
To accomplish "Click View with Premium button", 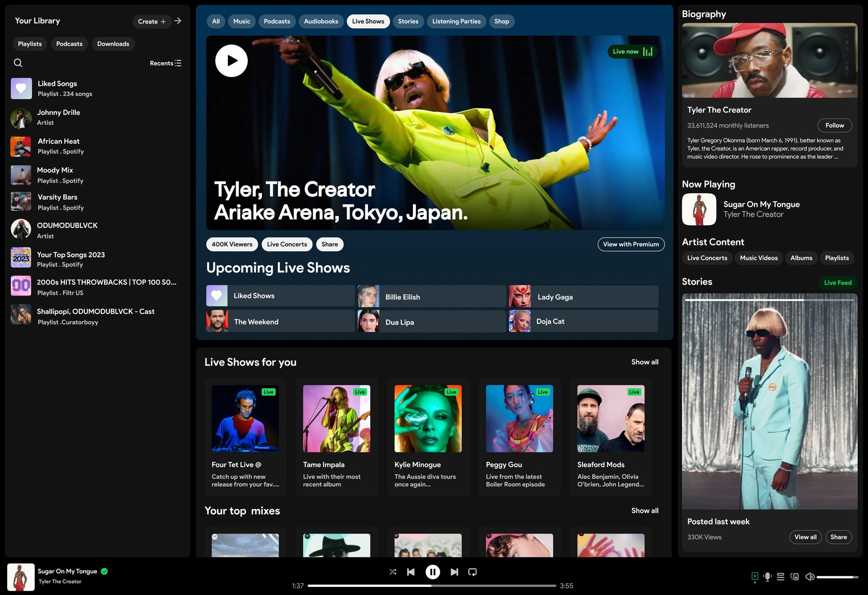I will pyautogui.click(x=631, y=244).
